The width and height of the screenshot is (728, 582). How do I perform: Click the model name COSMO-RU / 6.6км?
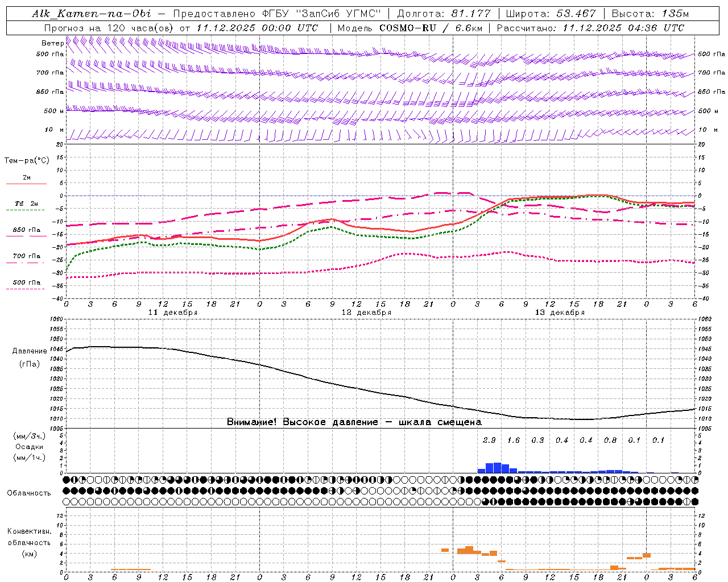[431, 27]
